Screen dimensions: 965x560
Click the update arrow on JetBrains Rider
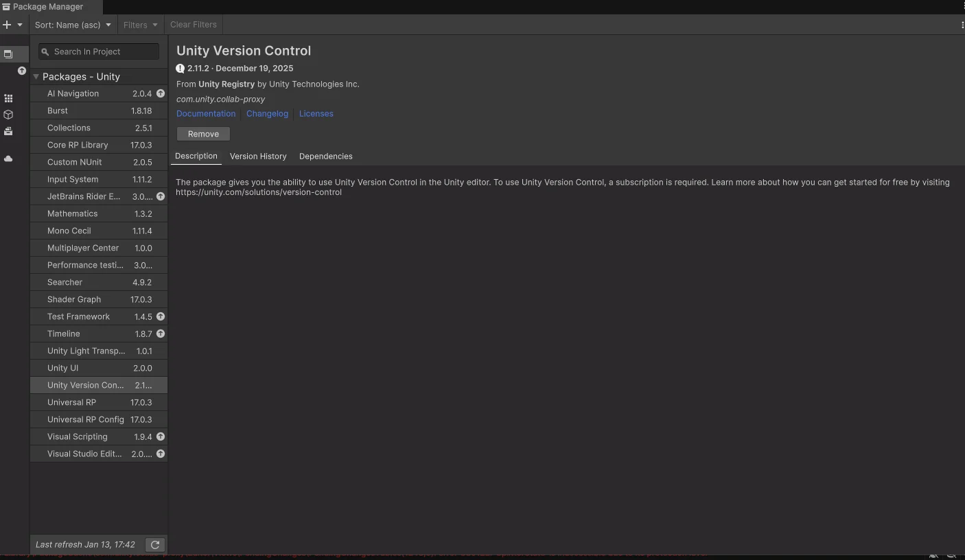point(161,196)
